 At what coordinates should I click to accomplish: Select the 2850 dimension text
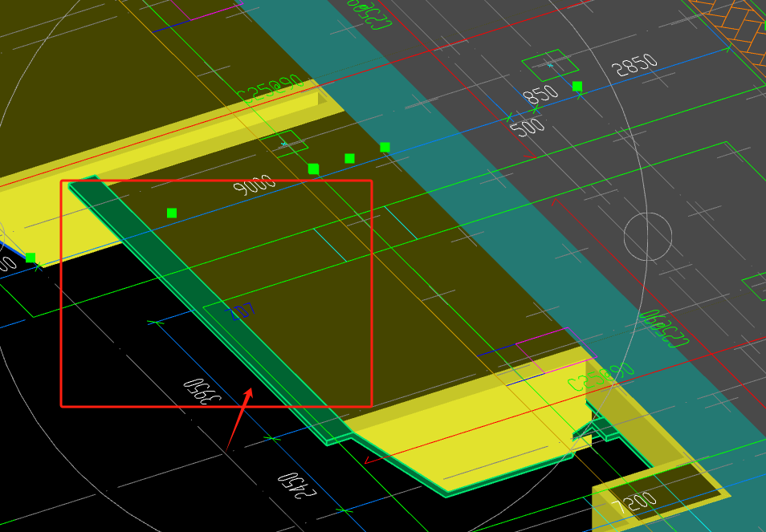[634, 64]
